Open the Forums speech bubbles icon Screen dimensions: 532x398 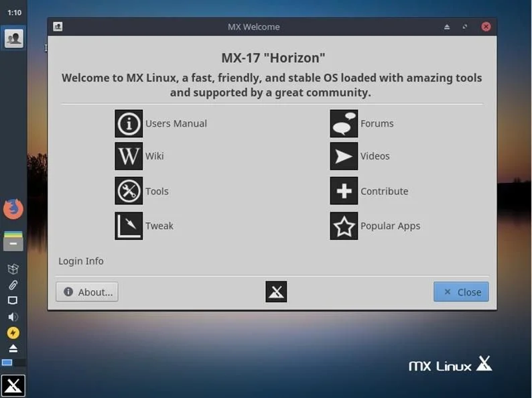(344, 123)
